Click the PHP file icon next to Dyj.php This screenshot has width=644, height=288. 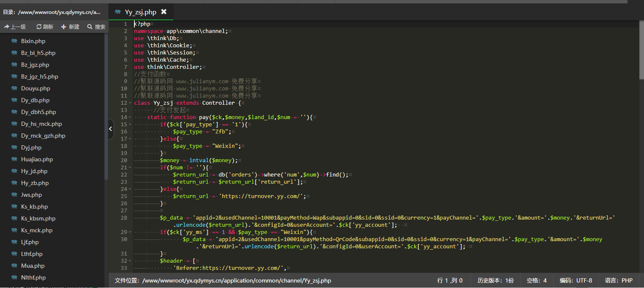click(14, 147)
